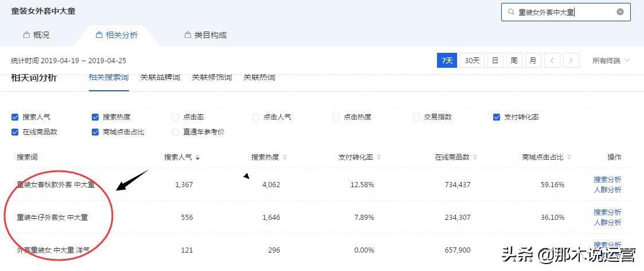Open 人群分析 for 童装女春秋款外套 row
Screen dimensions: 644x271
(607, 190)
